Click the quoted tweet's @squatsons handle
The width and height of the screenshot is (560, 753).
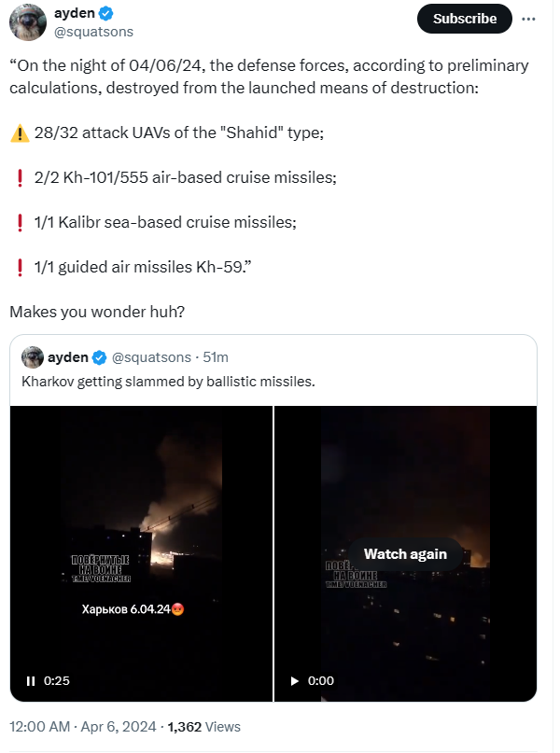pyautogui.click(x=151, y=357)
